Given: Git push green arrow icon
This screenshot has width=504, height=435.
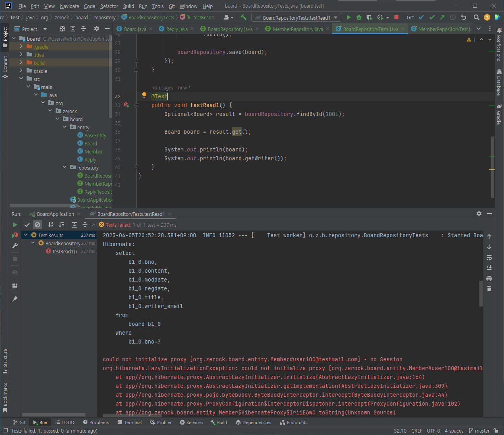Looking at the screenshot, I should point(442,17).
